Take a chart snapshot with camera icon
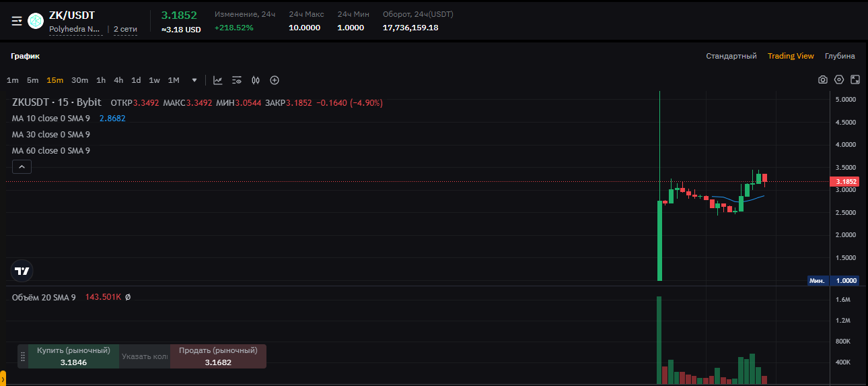The width and height of the screenshot is (868, 386). pyautogui.click(x=823, y=79)
